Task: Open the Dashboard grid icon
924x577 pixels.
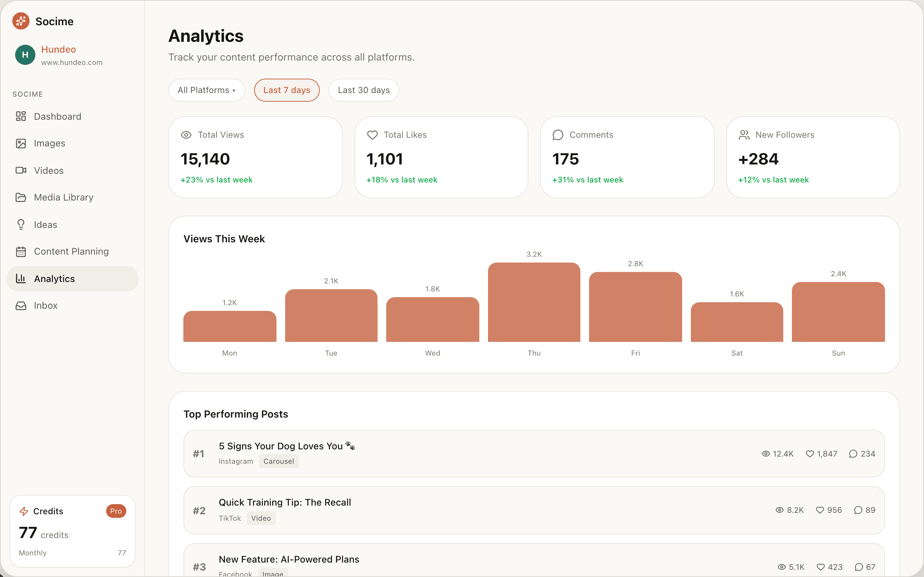Action: (x=21, y=116)
